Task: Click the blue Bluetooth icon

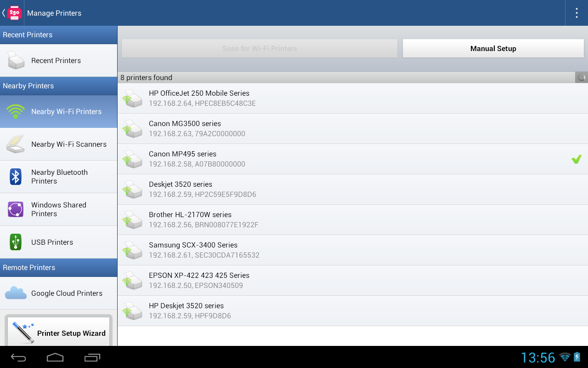Action: coord(16,177)
